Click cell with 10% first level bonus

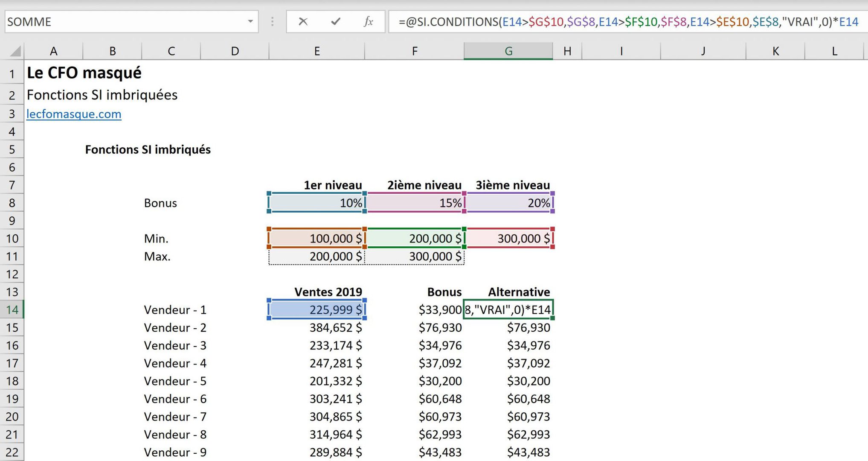tap(316, 203)
